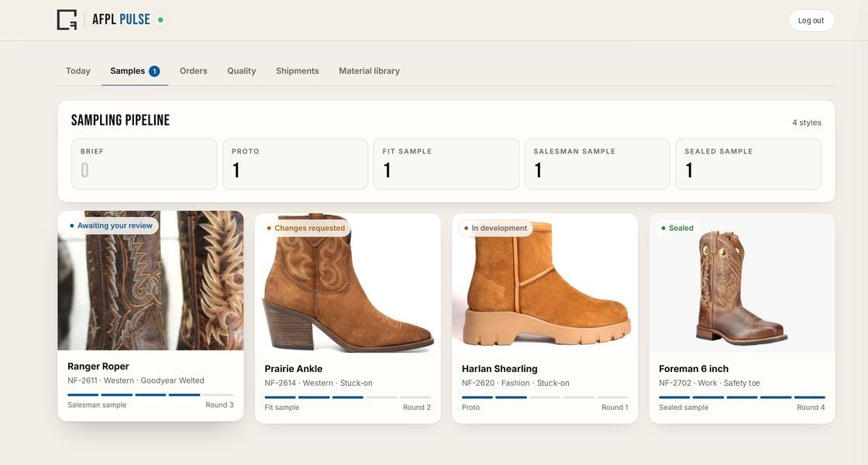The height and width of the screenshot is (465, 868).
Task: Click the 'Round 3' label
Action: (x=219, y=405)
